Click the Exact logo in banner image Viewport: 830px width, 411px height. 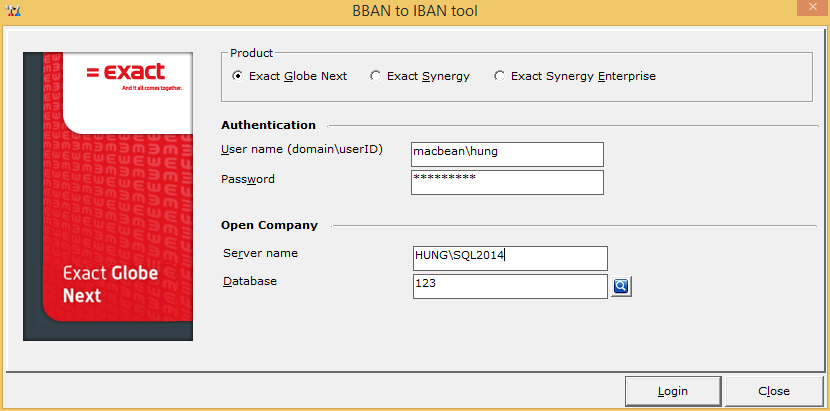tap(127, 73)
